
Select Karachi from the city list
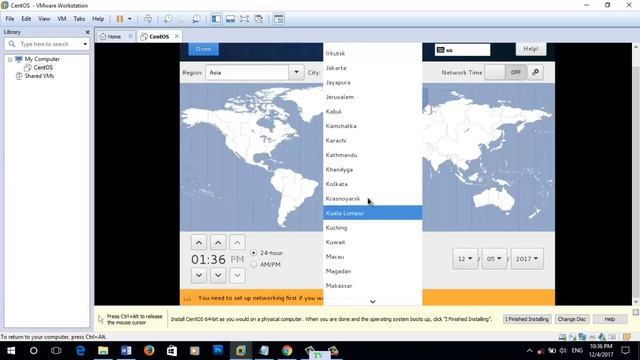point(373,140)
